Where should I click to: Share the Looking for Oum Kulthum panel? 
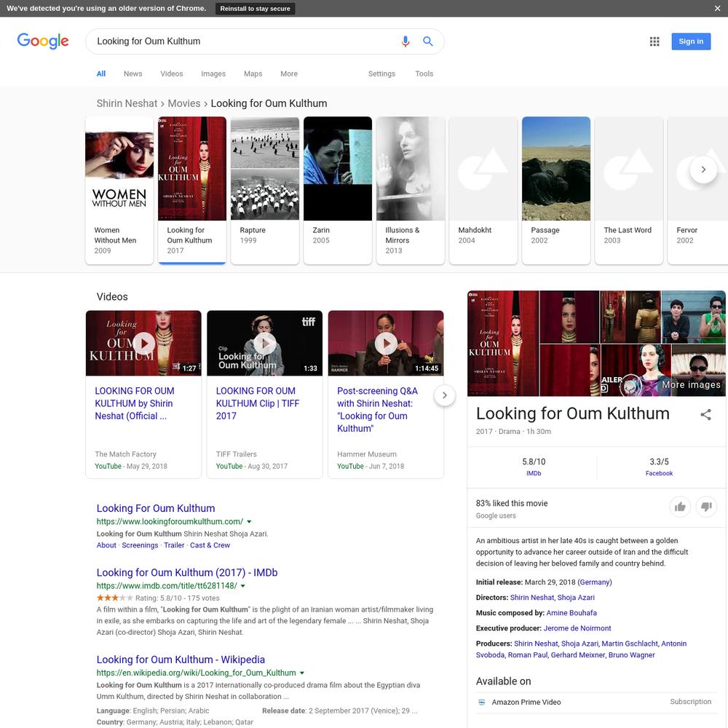click(705, 414)
